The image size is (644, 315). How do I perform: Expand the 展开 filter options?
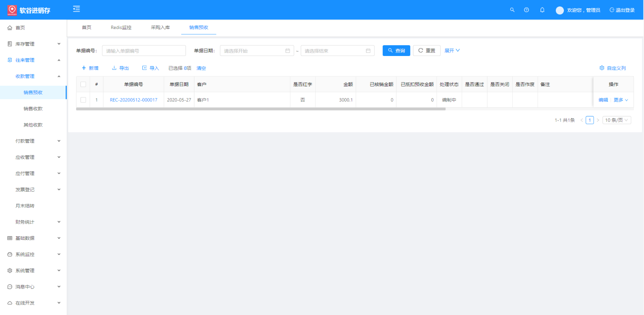452,51
